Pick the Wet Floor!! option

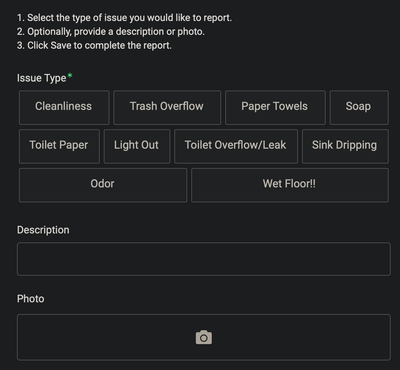pos(290,185)
